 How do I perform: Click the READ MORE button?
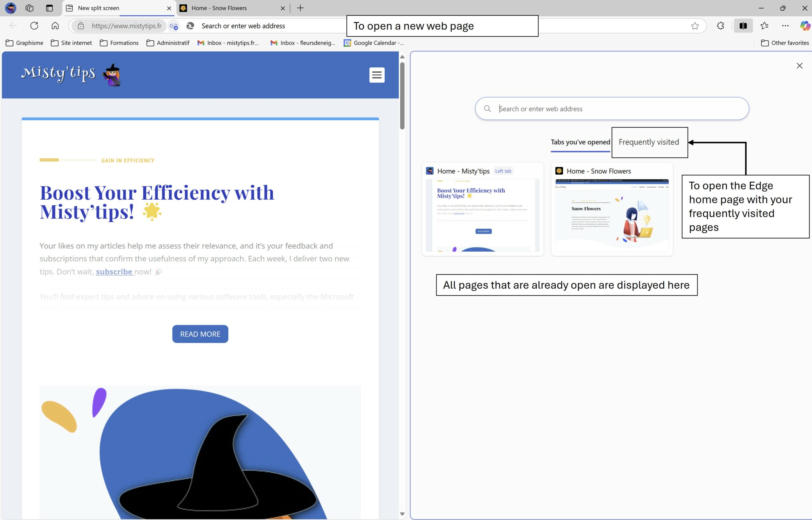(200, 334)
